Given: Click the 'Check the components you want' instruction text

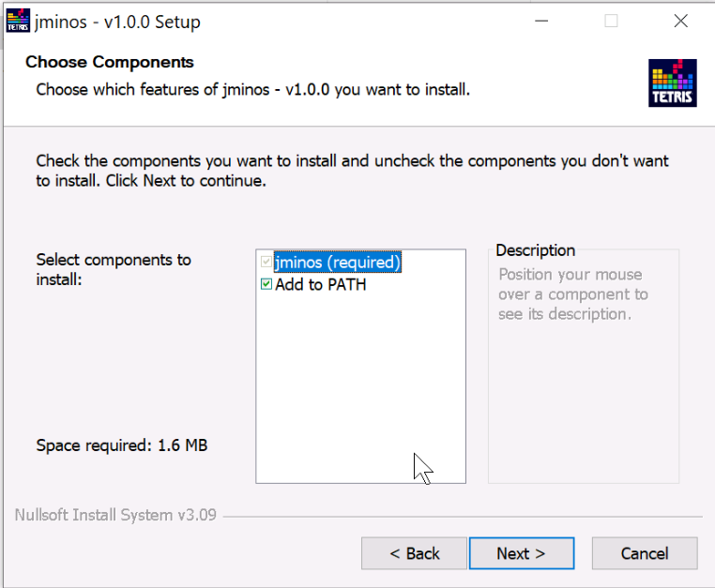Looking at the screenshot, I should [x=352, y=170].
